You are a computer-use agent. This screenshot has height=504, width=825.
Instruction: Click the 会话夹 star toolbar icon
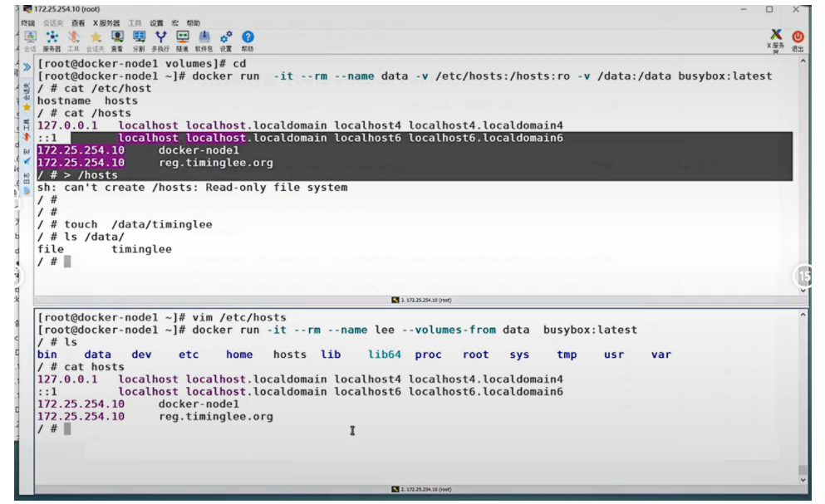coord(96,41)
